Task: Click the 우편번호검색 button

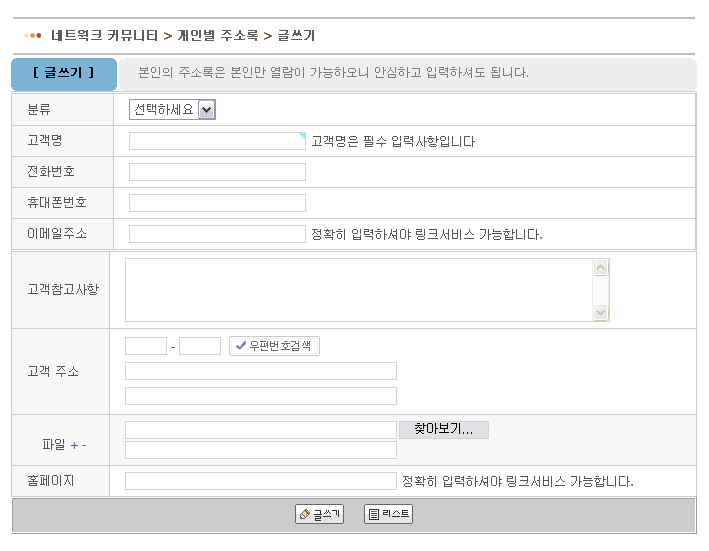Action: click(274, 346)
